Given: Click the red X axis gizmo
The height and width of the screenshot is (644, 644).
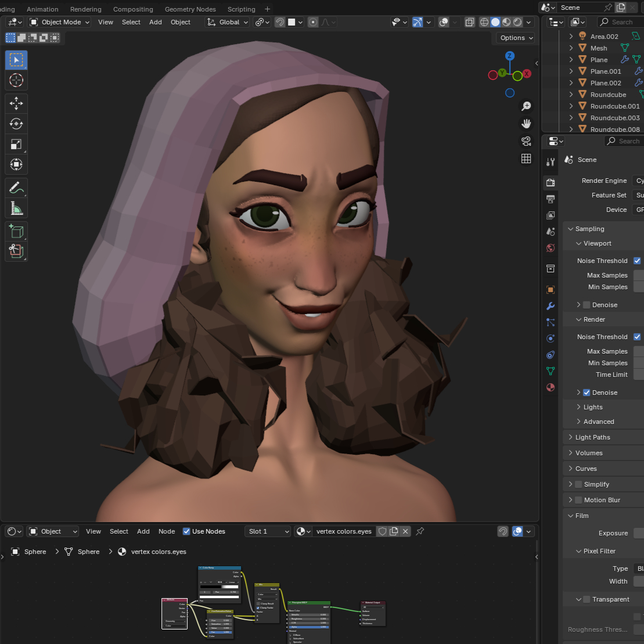Looking at the screenshot, I should [x=527, y=74].
